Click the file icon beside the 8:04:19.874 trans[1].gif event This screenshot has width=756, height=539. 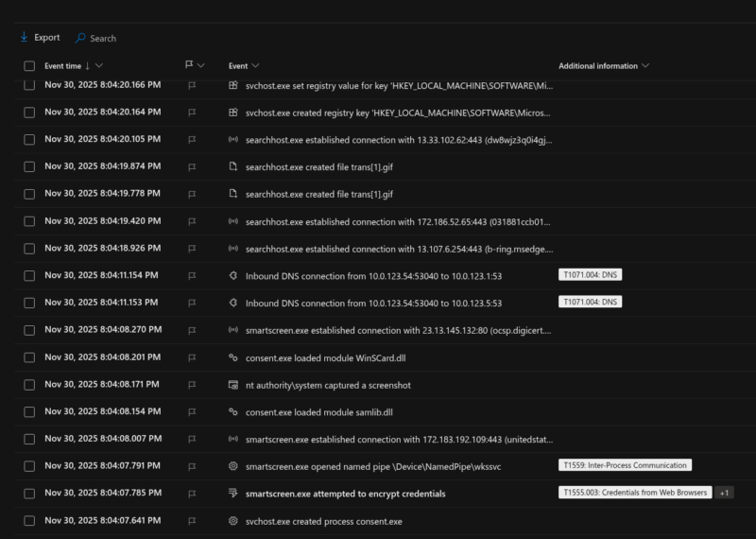pyautogui.click(x=233, y=166)
